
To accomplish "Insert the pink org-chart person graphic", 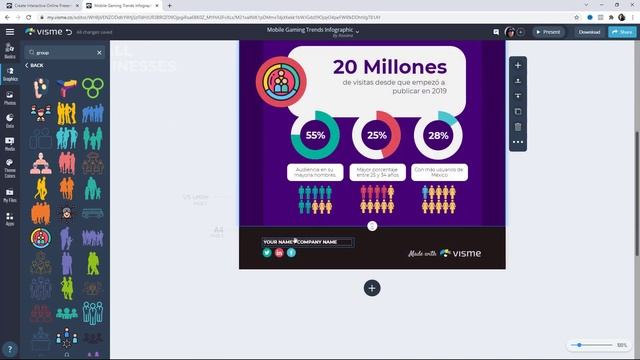I will pyautogui.click(x=41, y=164).
